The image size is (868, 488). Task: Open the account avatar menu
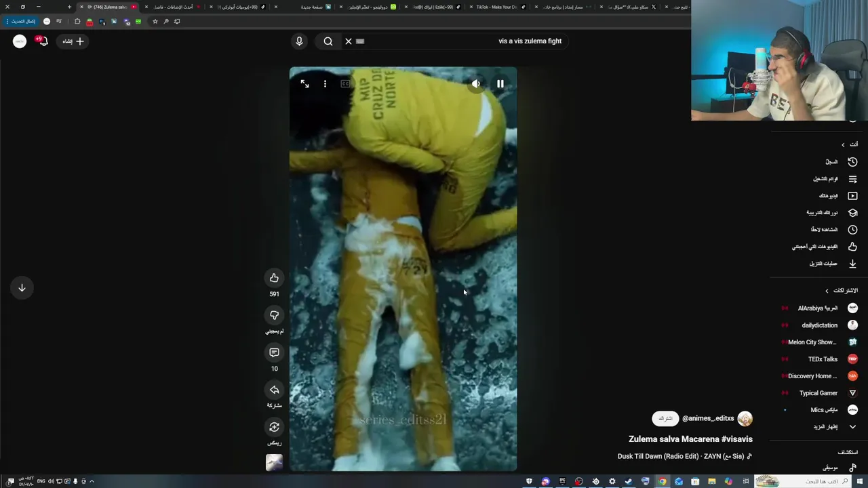[20, 41]
